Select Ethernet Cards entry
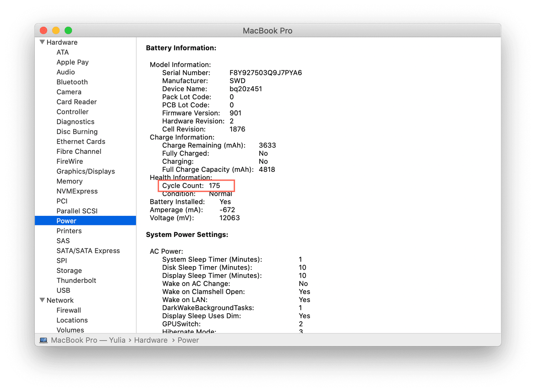The height and width of the screenshot is (392, 536). [x=81, y=141]
